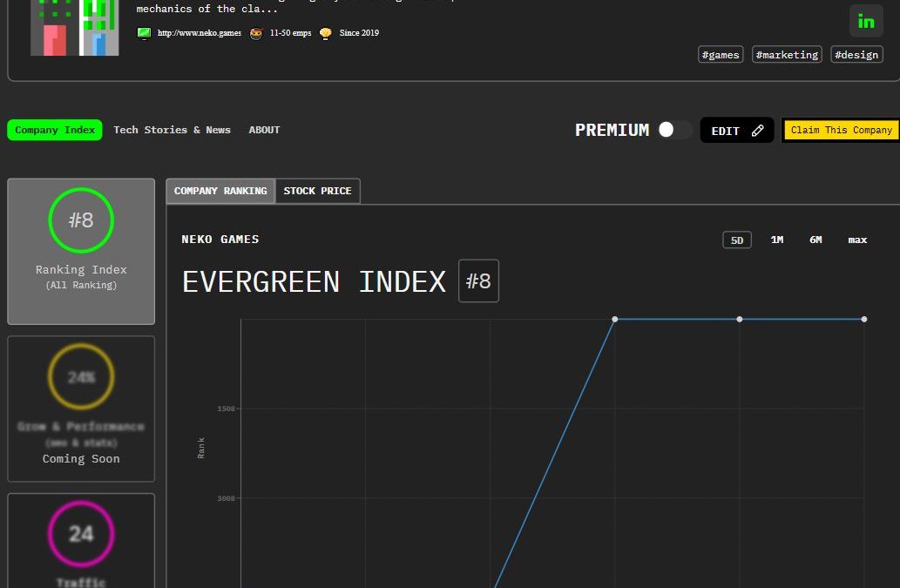900x588 pixels.
Task: Click the founding year icon near Since 2019
Action: click(326, 33)
